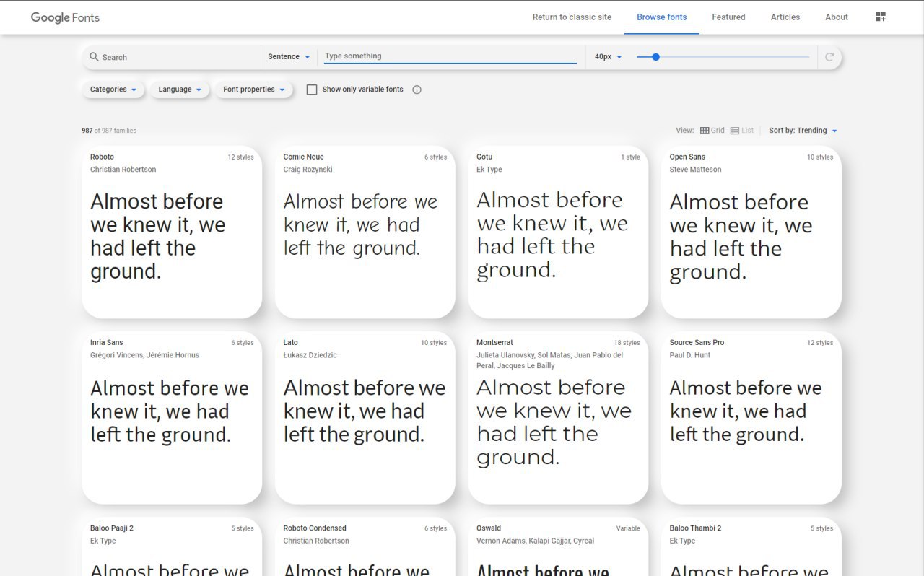924x576 pixels.
Task: Open the Montserrat font card
Action: click(x=558, y=417)
